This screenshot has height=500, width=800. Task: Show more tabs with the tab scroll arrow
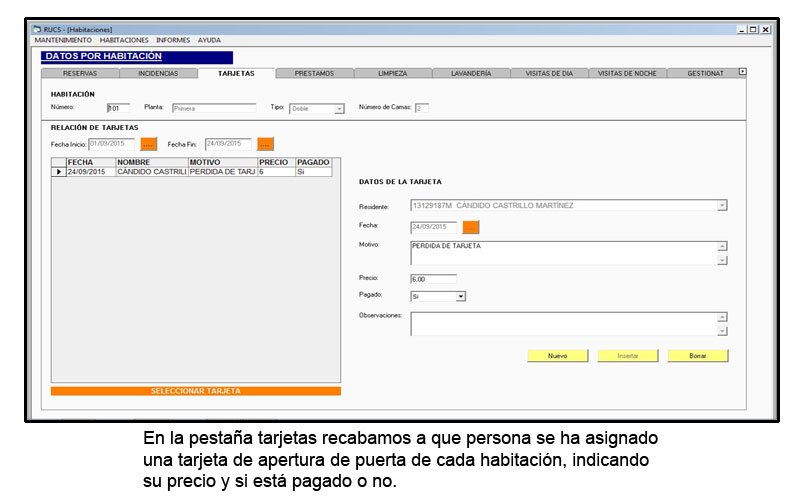(x=742, y=72)
